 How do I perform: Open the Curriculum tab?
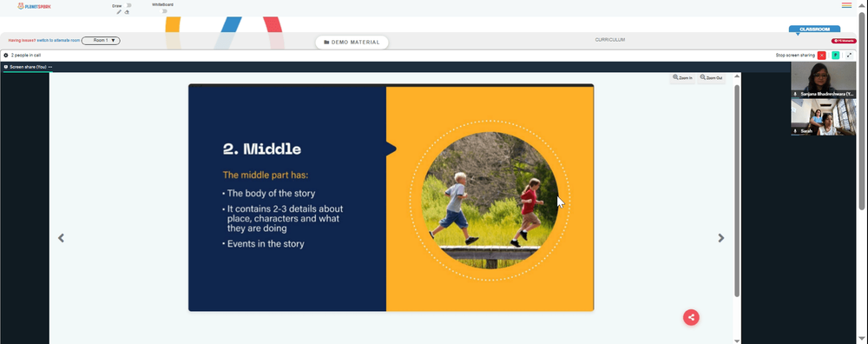pos(610,40)
